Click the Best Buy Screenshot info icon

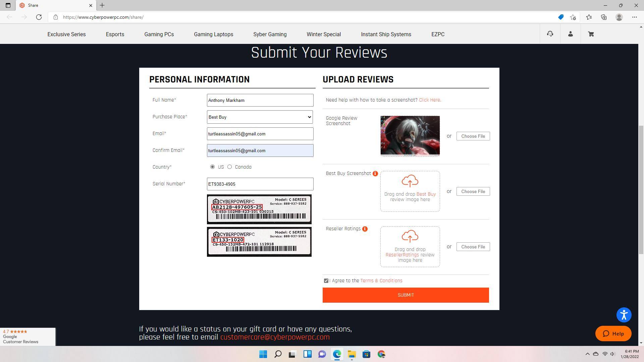375,174
